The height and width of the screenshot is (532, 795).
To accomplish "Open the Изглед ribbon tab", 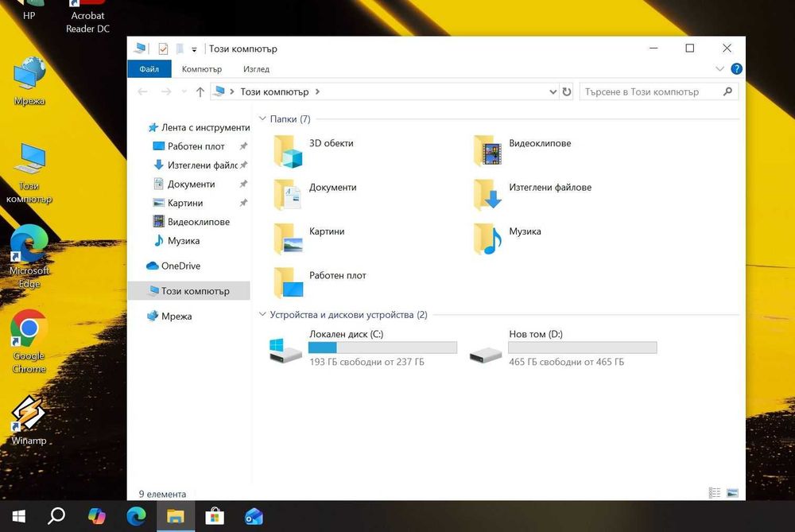I will (x=256, y=69).
